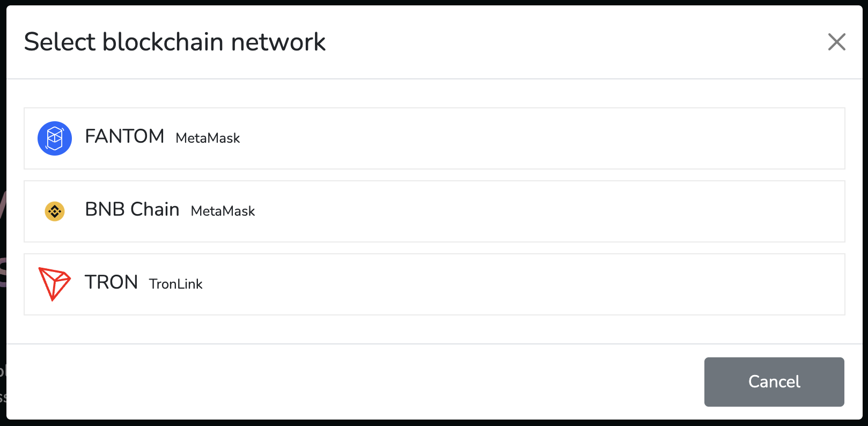
Task: Click the Select blockchain network title
Action: pos(174,41)
